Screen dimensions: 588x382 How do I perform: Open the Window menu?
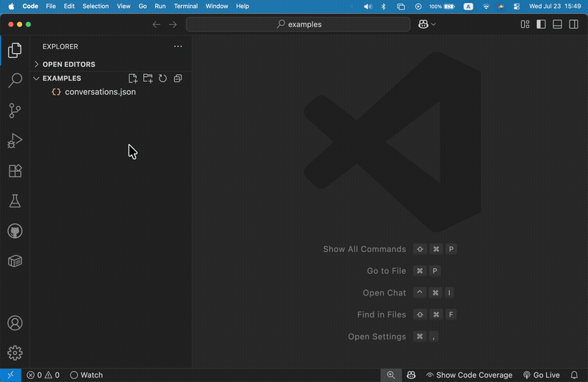coord(217,7)
